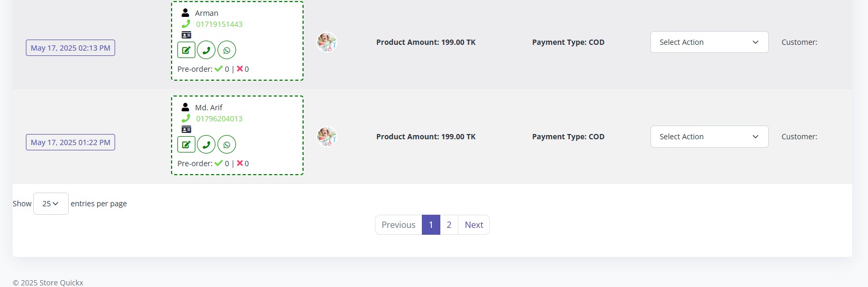Click phone number 01719151443
This screenshot has height=287, width=868.
point(219,24)
